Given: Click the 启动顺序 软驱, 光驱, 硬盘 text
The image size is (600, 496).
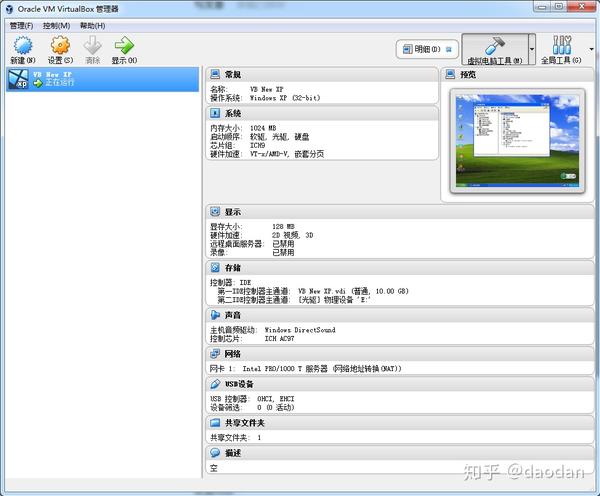Looking at the screenshot, I should pos(259,137).
